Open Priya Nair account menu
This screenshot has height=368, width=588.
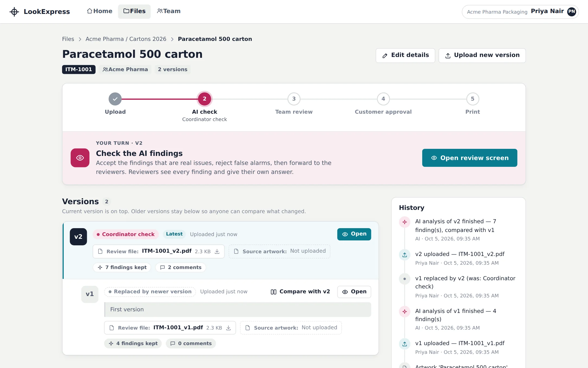520,12
